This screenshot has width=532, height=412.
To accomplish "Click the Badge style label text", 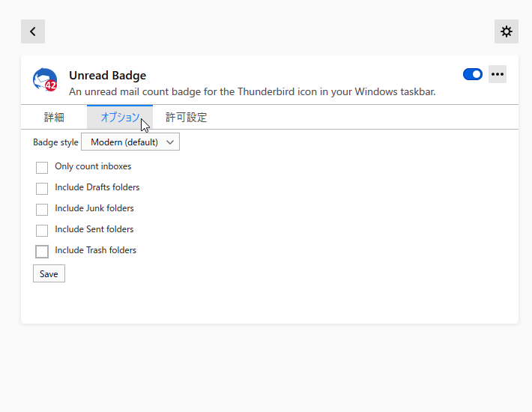I will [x=55, y=142].
